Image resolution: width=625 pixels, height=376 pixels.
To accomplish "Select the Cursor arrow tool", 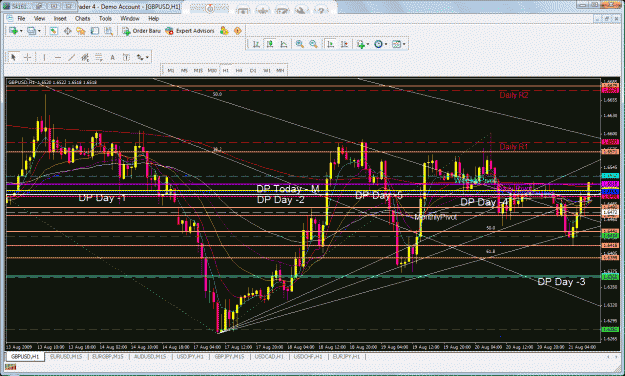I will pos(13,57).
